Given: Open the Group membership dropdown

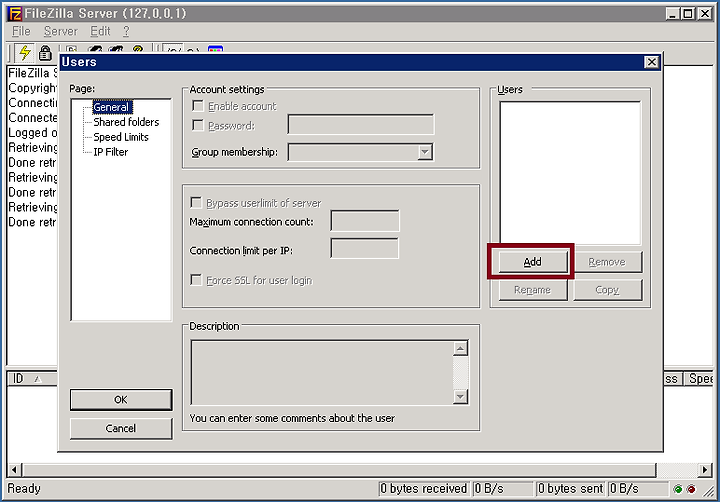Looking at the screenshot, I should tap(425, 152).
